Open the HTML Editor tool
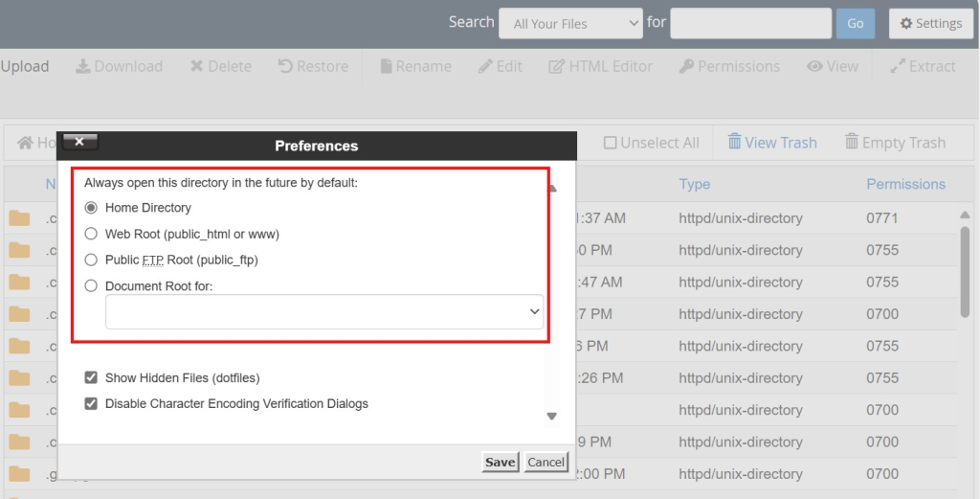The image size is (980, 499). coord(556,66)
